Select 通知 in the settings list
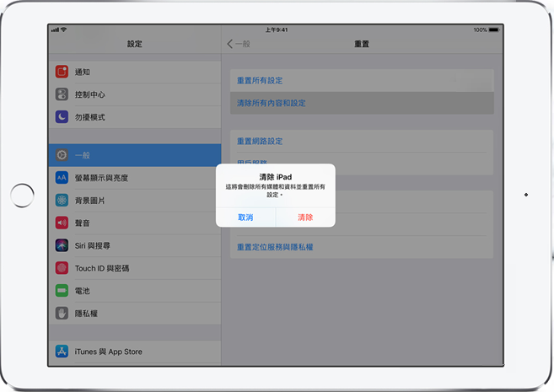This screenshot has width=554, height=392. pos(135,72)
